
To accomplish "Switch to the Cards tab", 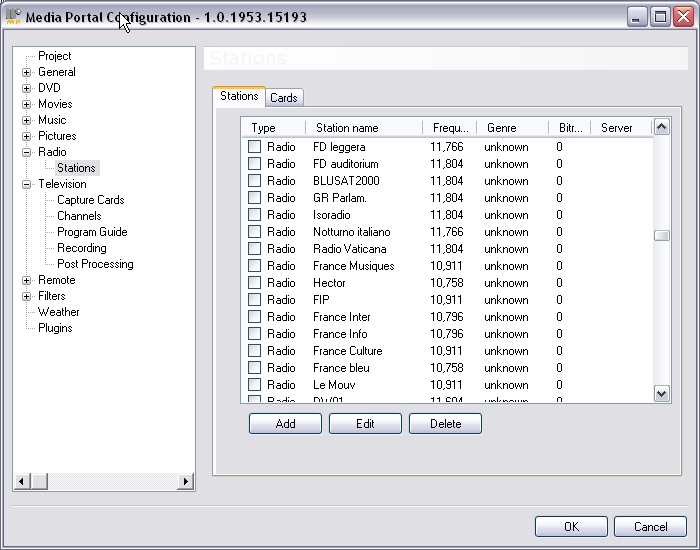I will pos(284,98).
